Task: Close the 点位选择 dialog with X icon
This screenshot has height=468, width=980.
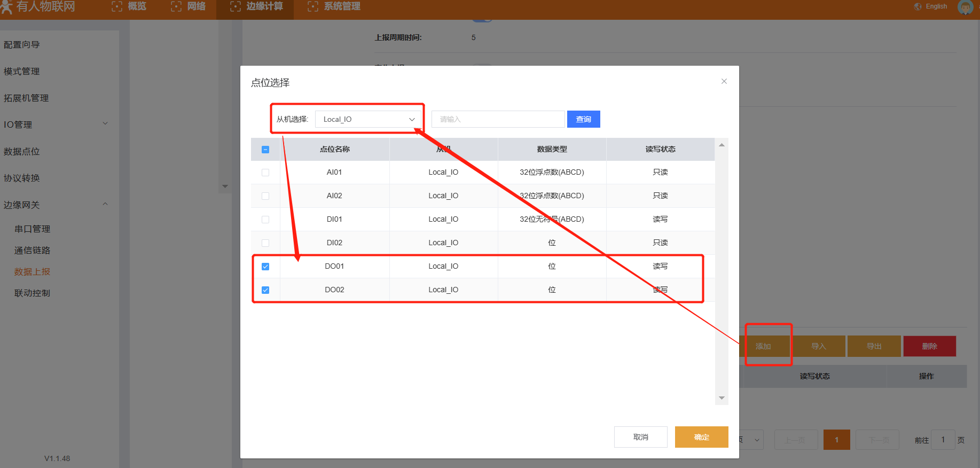Action: coord(724,81)
